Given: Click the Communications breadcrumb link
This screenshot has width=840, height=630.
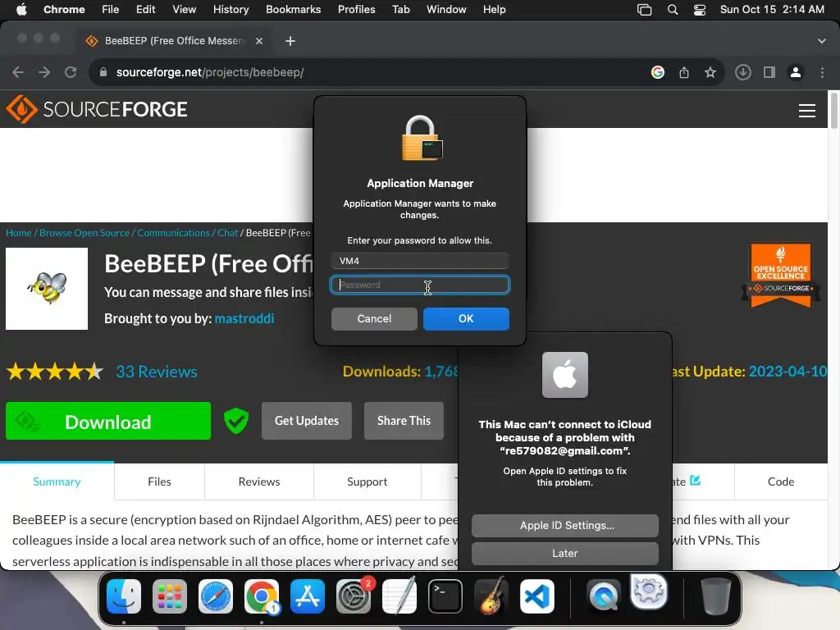Looking at the screenshot, I should coord(174,232).
